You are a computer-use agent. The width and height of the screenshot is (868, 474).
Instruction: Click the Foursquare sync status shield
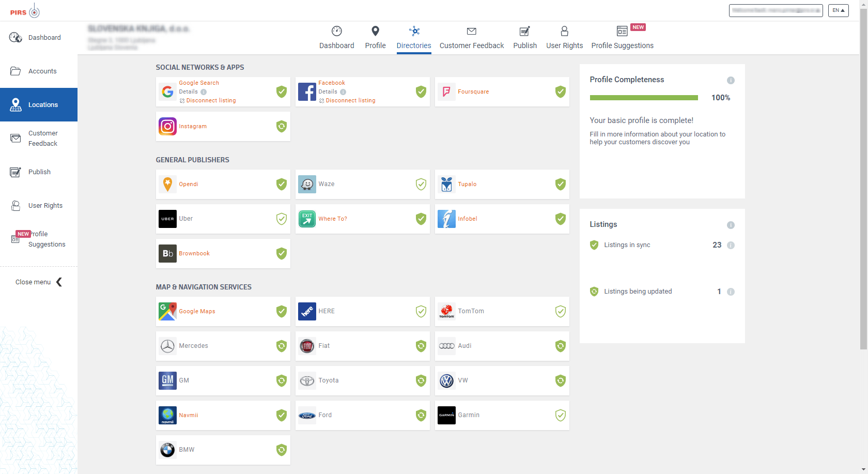point(560,92)
